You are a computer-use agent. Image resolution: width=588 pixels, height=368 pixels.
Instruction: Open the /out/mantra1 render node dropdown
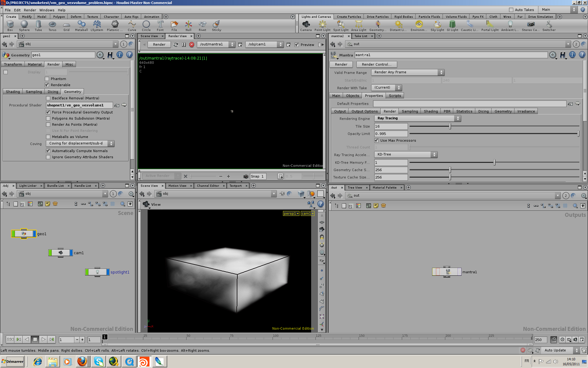click(x=216, y=44)
